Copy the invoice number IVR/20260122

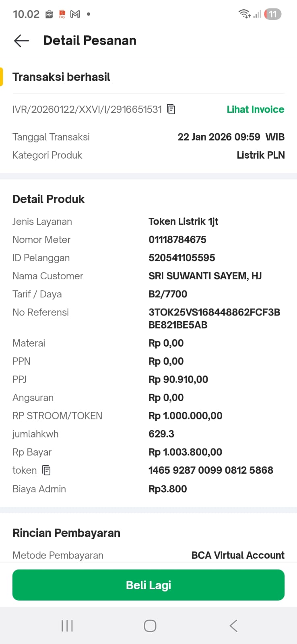point(171,109)
